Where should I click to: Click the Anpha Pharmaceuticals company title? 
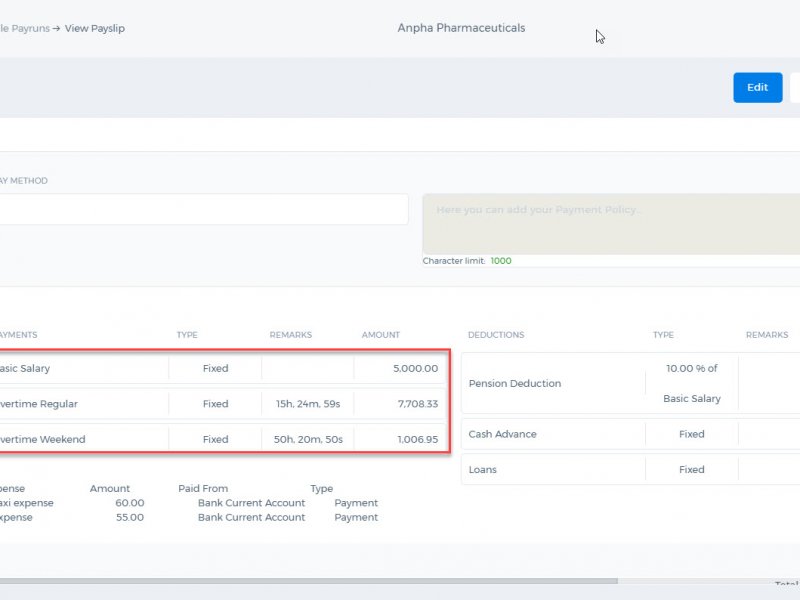coord(461,28)
